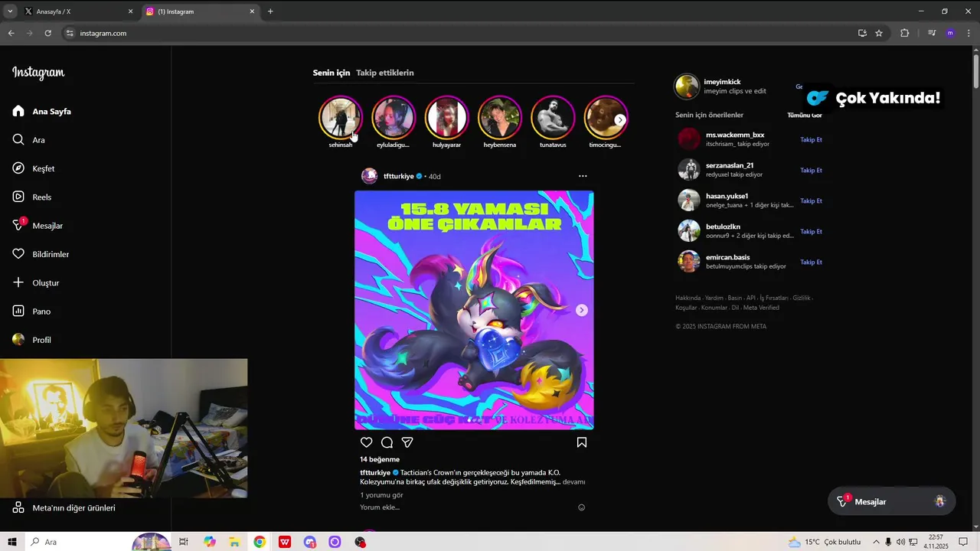Open the three-dot options for the tftturkiye post
Image resolution: width=980 pixels, height=551 pixels.
[583, 176]
